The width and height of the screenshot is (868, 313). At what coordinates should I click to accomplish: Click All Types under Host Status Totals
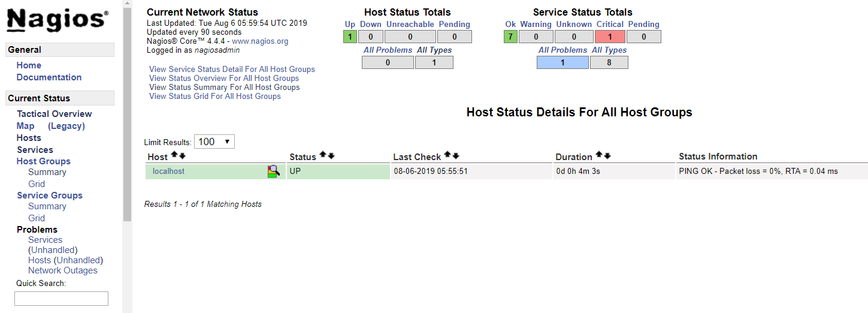(x=434, y=50)
